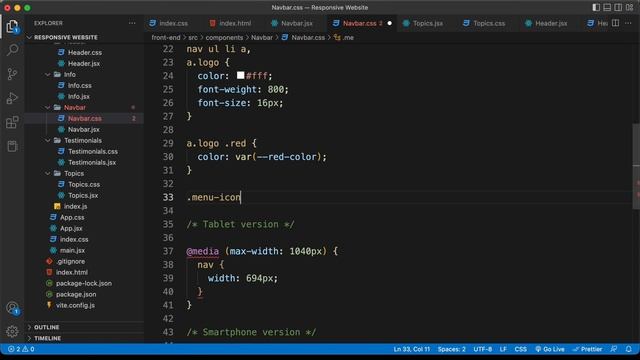
Task: Open the Extensions view
Action: pyautogui.click(x=12, y=122)
